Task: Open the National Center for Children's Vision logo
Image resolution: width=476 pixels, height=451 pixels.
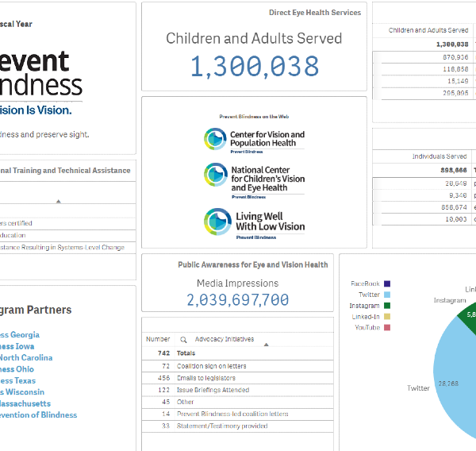Action: (x=254, y=181)
